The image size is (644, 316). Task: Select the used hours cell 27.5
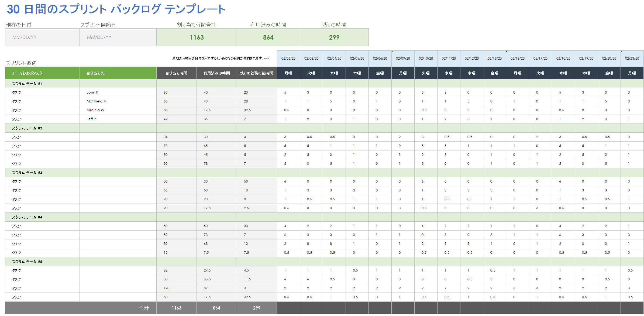click(217, 270)
